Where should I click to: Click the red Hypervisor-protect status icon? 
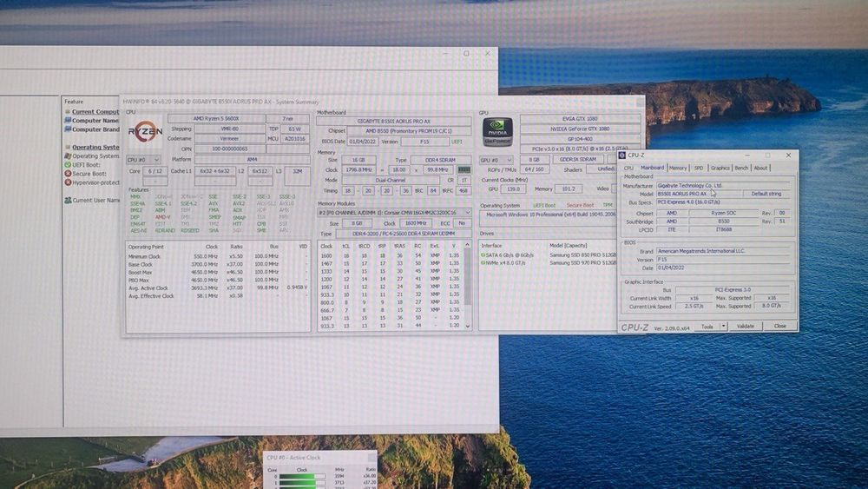(x=68, y=182)
